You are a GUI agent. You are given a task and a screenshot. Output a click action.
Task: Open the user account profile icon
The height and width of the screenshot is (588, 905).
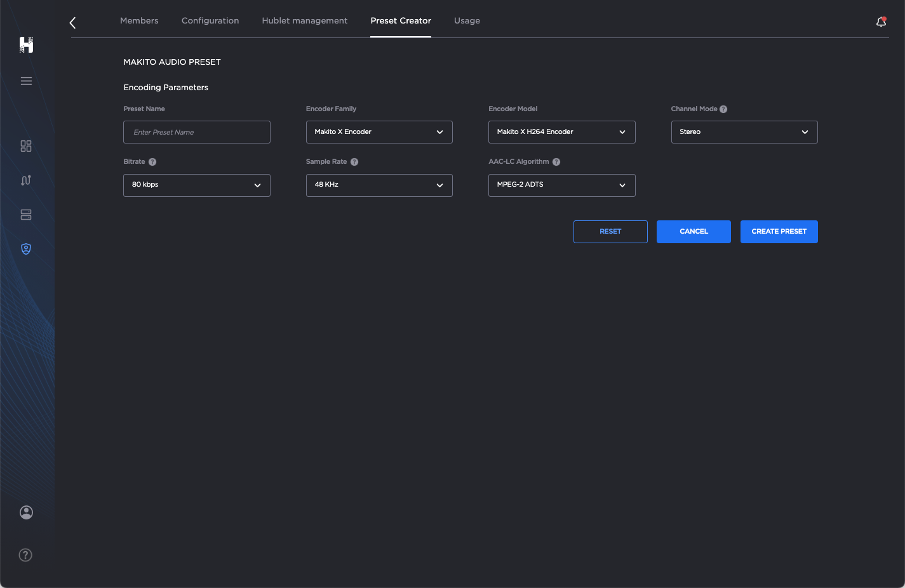pos(26,512)
